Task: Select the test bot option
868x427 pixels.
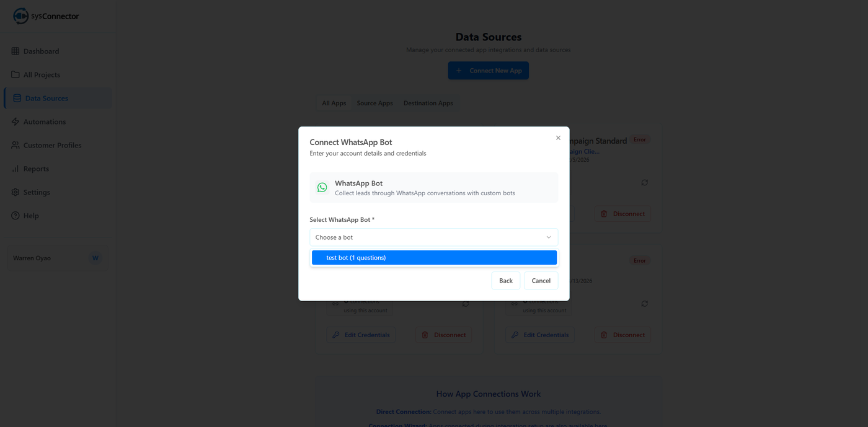Action: (434, 258)
